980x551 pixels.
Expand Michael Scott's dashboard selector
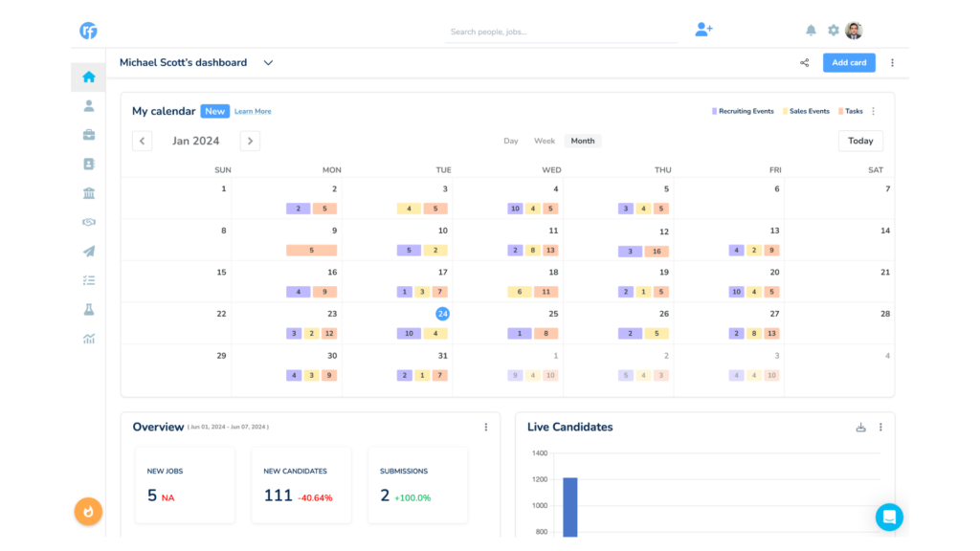[x=268, y=62]
